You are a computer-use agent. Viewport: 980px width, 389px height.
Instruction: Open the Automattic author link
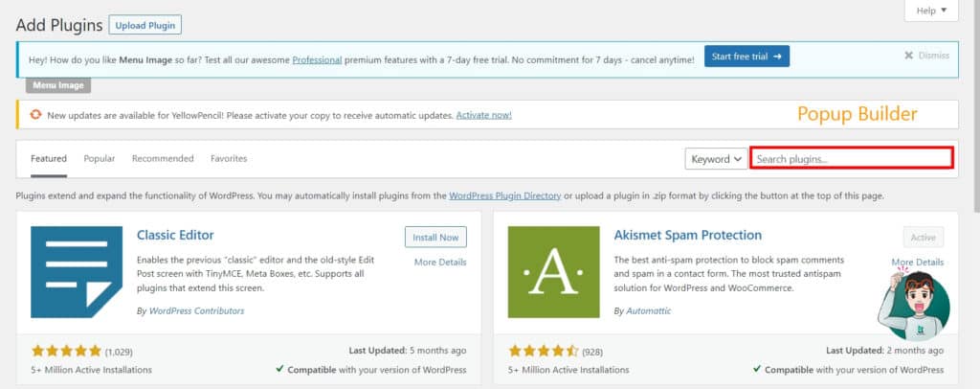[x=648, y=310]
